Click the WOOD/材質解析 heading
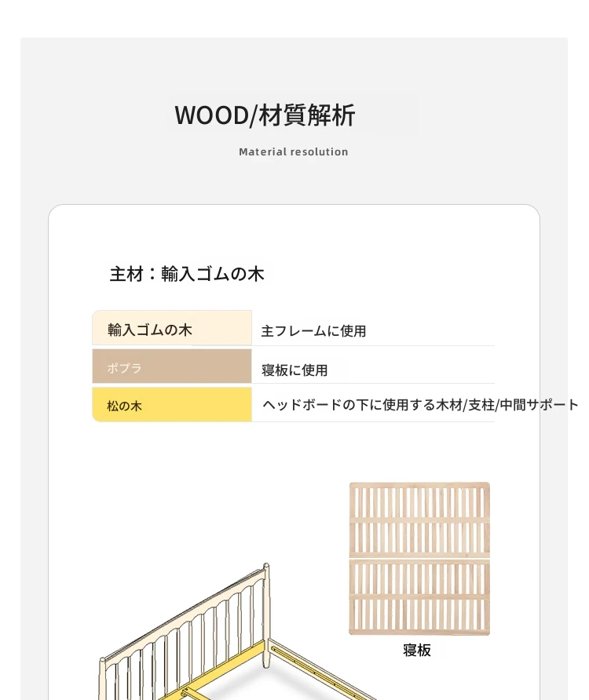The image size is (589, 700). point(265,115)
